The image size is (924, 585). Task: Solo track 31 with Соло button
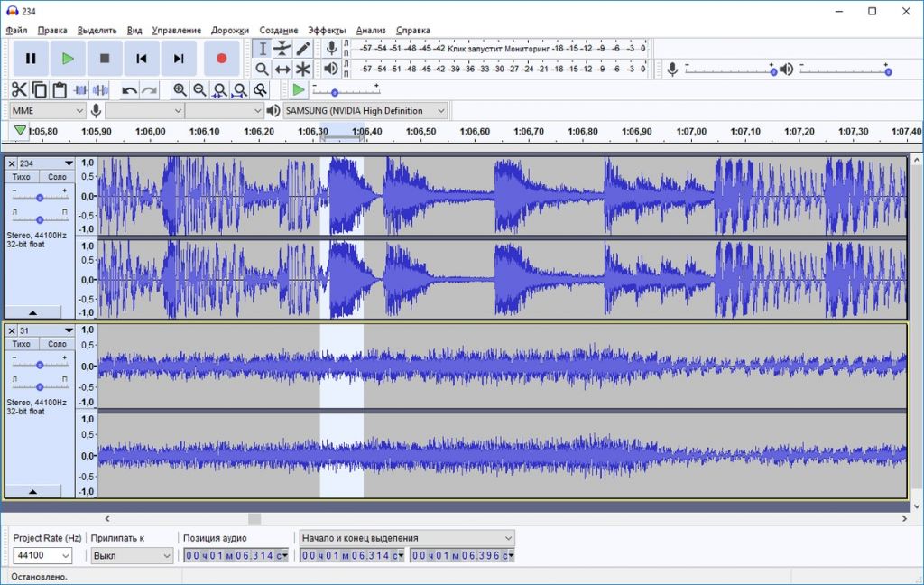57,344
